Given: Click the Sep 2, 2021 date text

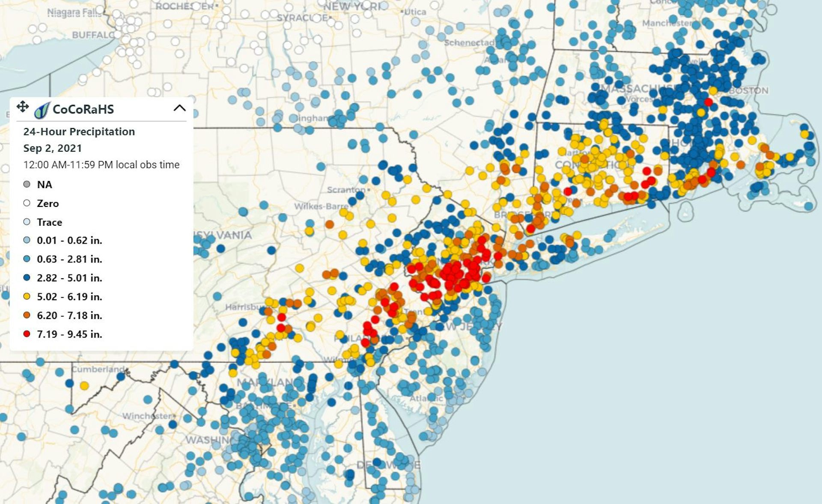Looking at the screenshot, I should pyautogui.click(x=52, y=148).
